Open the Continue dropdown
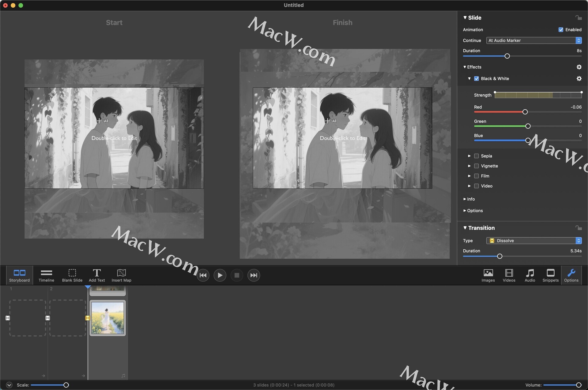This screenshot has height=390, width=588. (534, 40)
